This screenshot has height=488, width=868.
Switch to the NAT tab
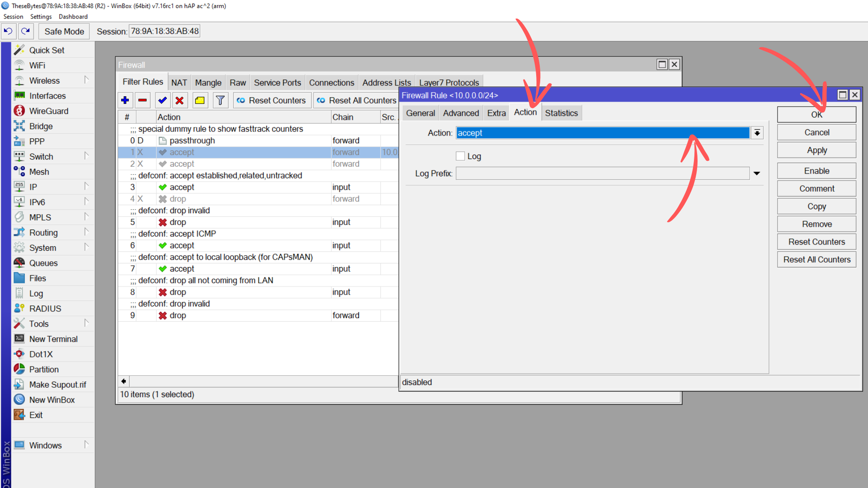pos(179,82)
